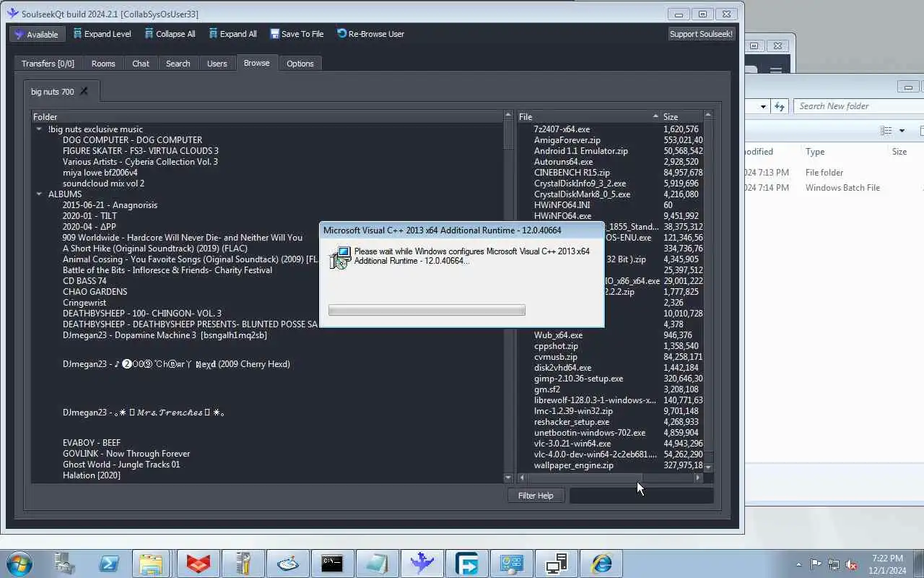Click the Explorer change view icon
The width and height of the screenshot is (924, 578).
(x=886, y=131)
